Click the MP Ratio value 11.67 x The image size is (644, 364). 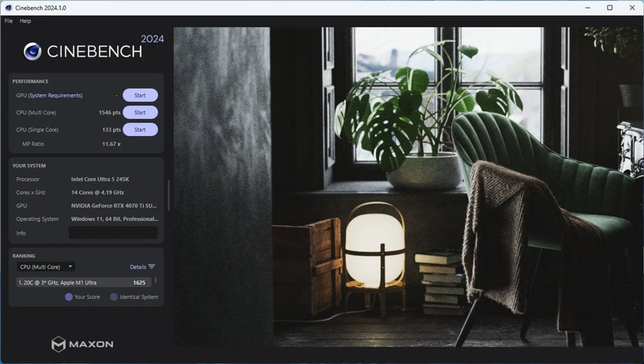click(x=111, y=144)
